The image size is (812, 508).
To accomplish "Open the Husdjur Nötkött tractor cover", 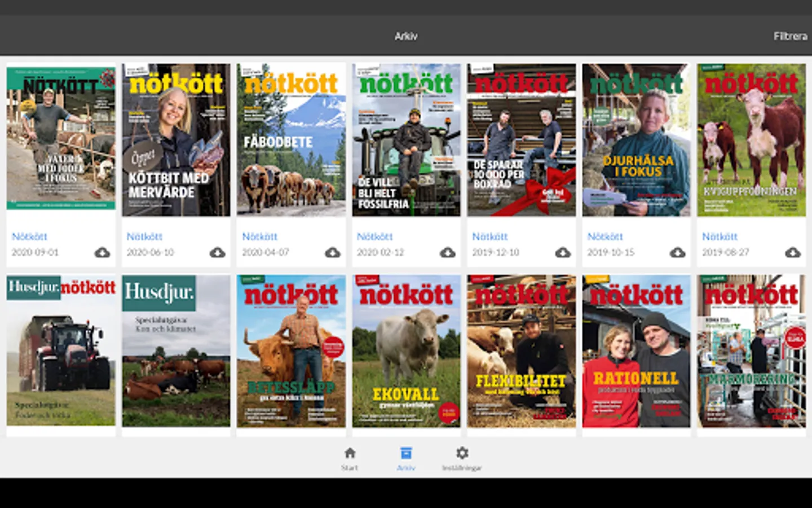I will point(61,351).
